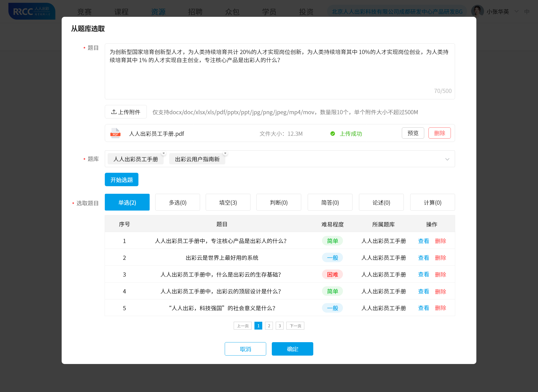This screenshot has height=392, width=538.
Task: Go to next page 下一页
Action: [x=295, y=326]
